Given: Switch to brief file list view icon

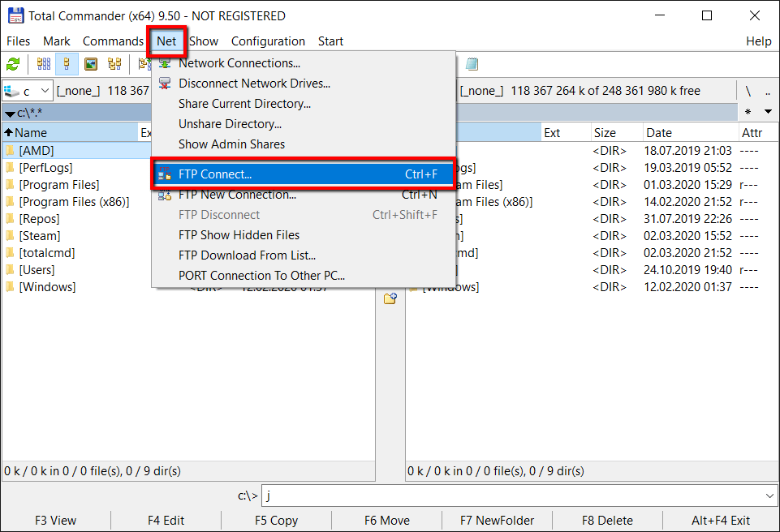Looking at the screenshot, I should tap(44, 64).
